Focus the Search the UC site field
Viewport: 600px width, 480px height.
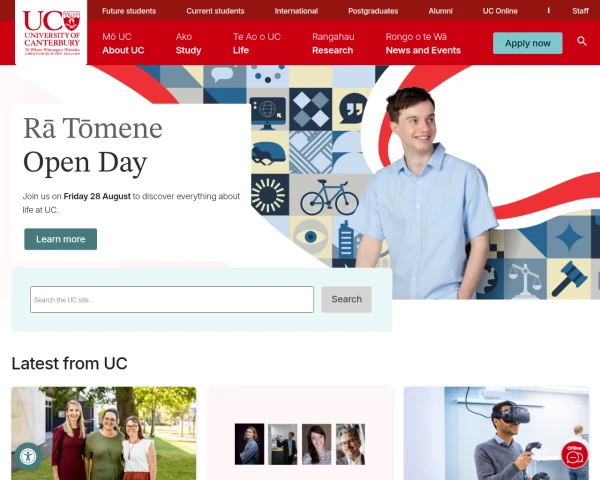(x=172, y=299)
